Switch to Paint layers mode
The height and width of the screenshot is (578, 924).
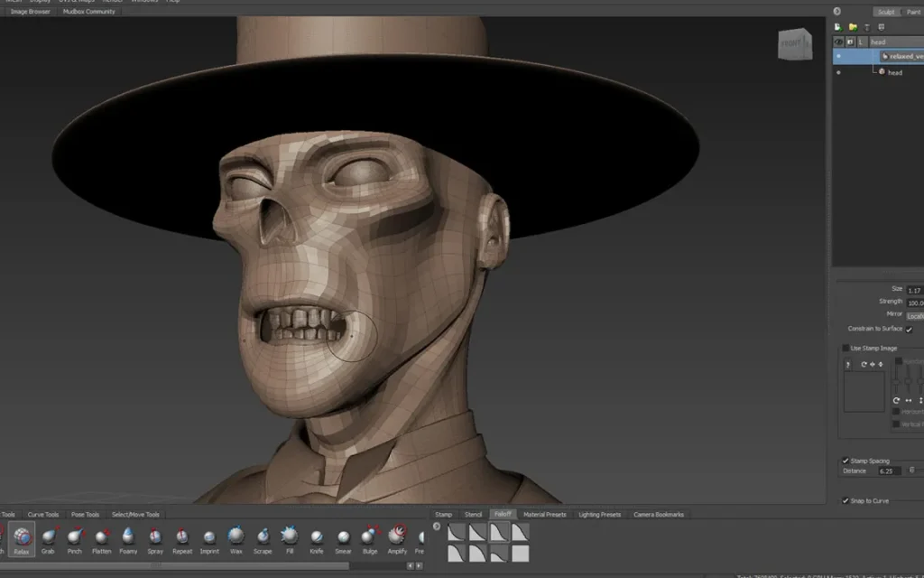913,12
